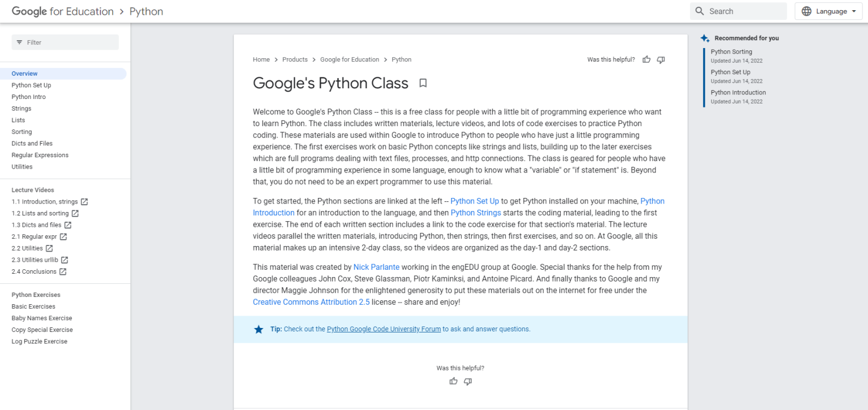Click the thumbs down at the bottom of the article
Viewport: 868px width, 410px height.
click(467, 381)
